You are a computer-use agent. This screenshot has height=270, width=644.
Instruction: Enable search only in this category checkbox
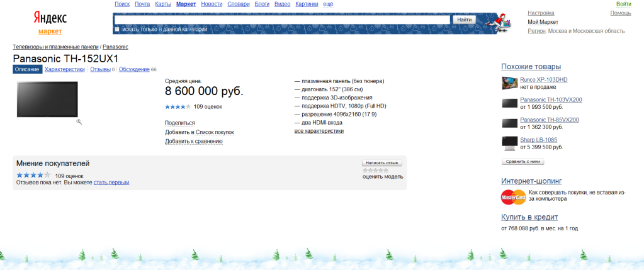coord(117,30)
